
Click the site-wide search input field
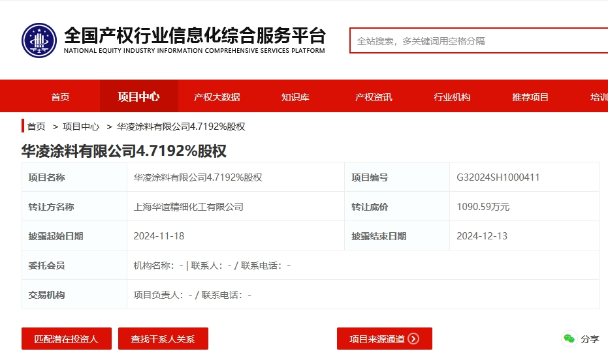(479, 40)
